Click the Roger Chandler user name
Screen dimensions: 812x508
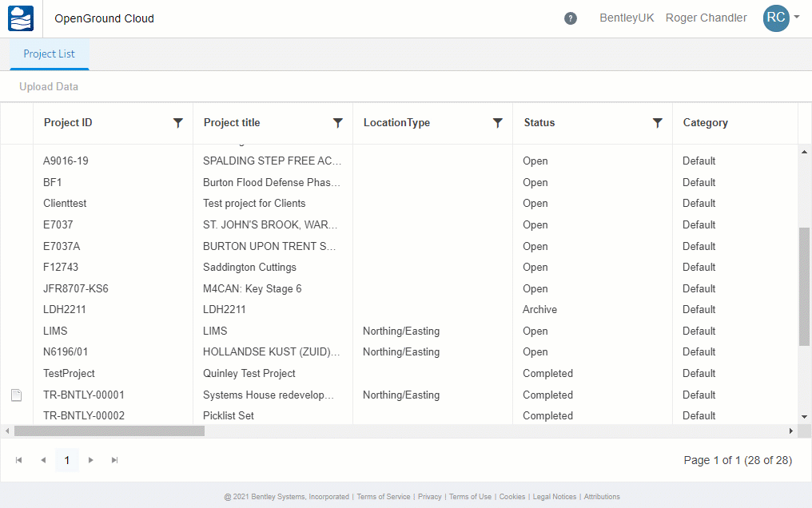click(707, 18)
